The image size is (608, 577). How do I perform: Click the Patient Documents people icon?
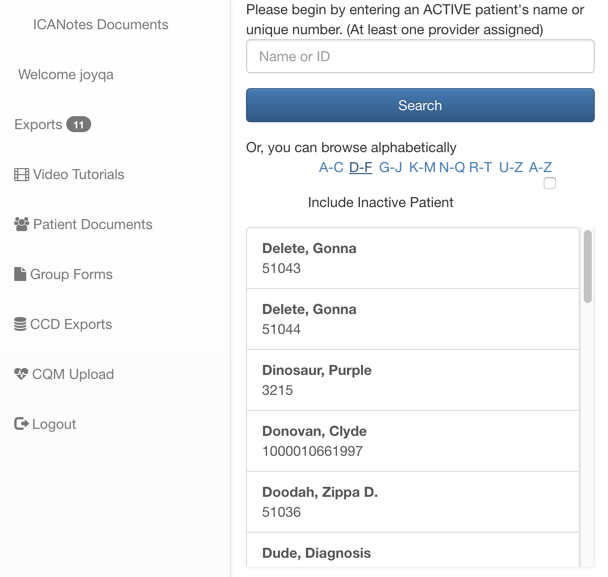[x=21, y=225]
